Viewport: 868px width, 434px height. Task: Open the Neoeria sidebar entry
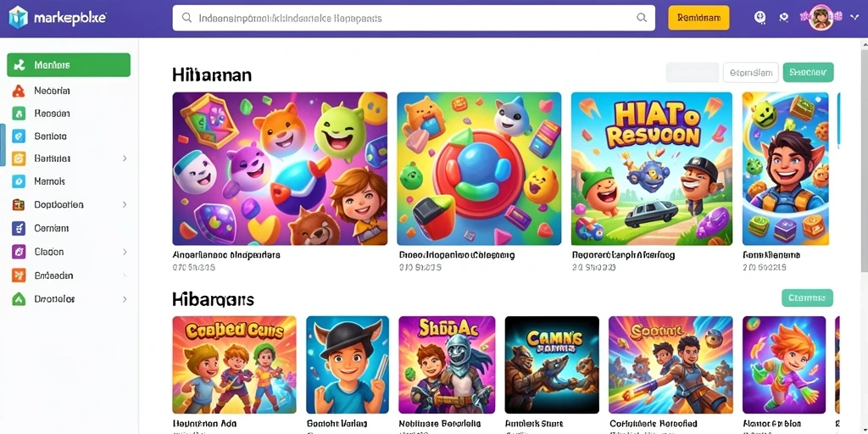tap(52, 90)
